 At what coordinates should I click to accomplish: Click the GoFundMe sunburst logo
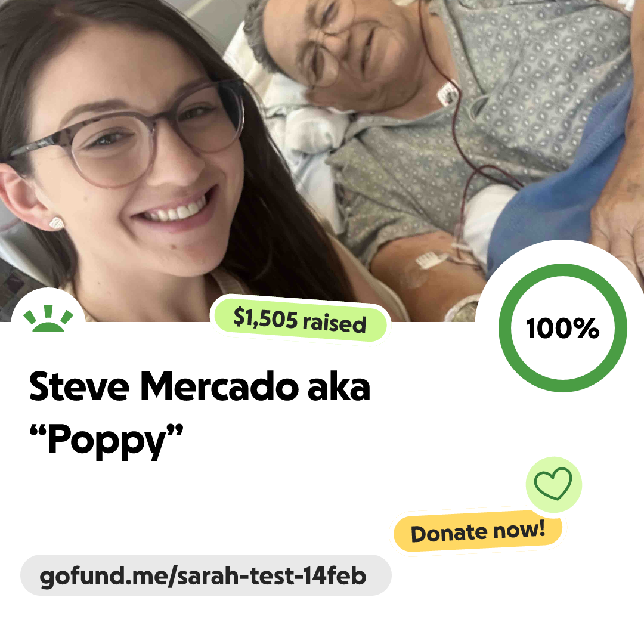(x=48, y=318)
